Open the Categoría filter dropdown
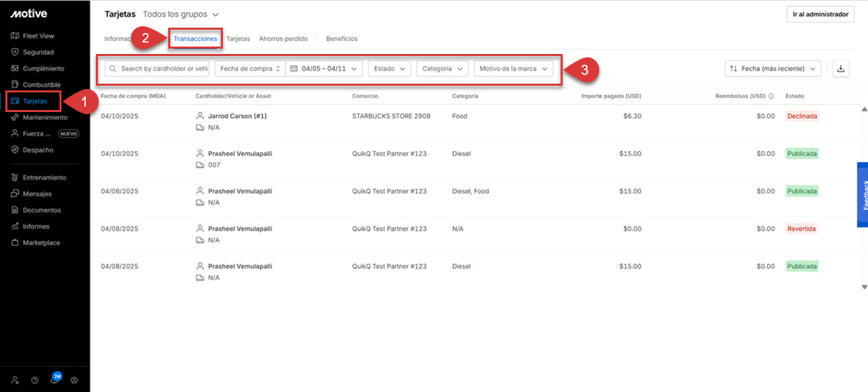Viewport: 868px width, 392px height. [x=442, y=69]
